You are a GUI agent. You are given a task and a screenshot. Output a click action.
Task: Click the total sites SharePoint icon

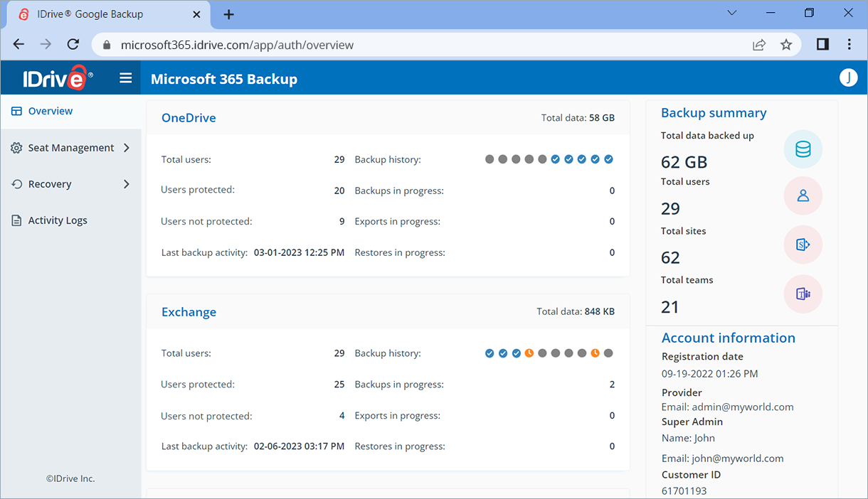tap(803, 245)
